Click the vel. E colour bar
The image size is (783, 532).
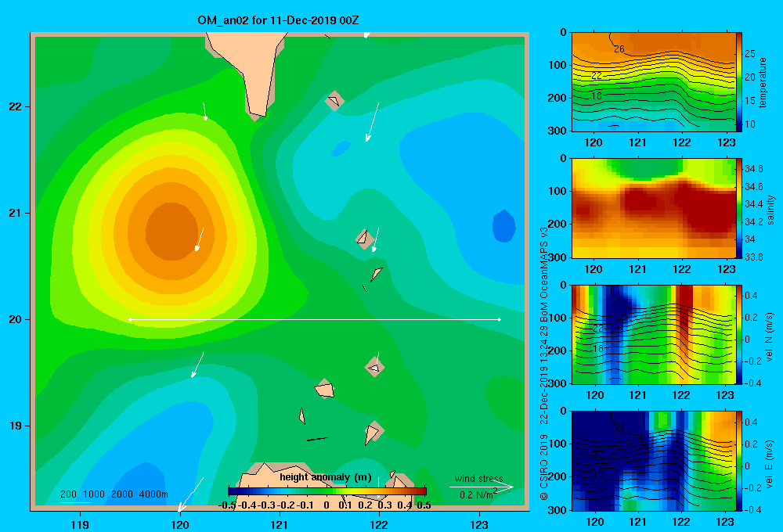tap(739, 461)
